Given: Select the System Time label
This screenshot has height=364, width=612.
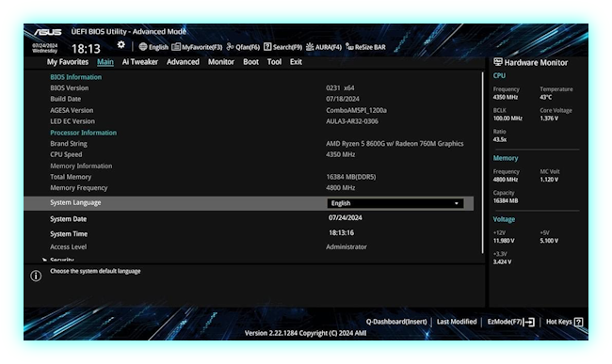Looking at the screenshot, I should coord(69,234).
